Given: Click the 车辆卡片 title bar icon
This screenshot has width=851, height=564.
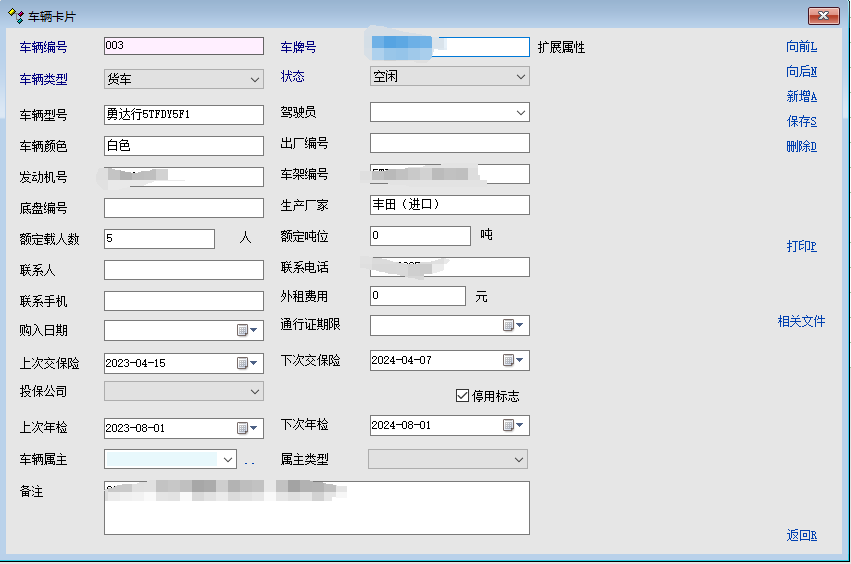Looking at the screenshot, I should 15,17.
